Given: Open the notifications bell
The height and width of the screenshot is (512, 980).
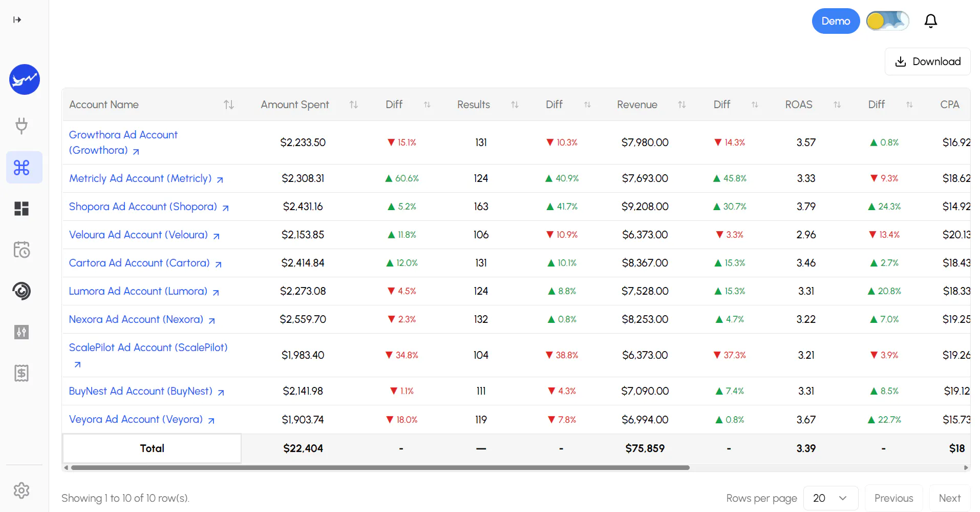Looking at the screenshot, I should (931, 21).
